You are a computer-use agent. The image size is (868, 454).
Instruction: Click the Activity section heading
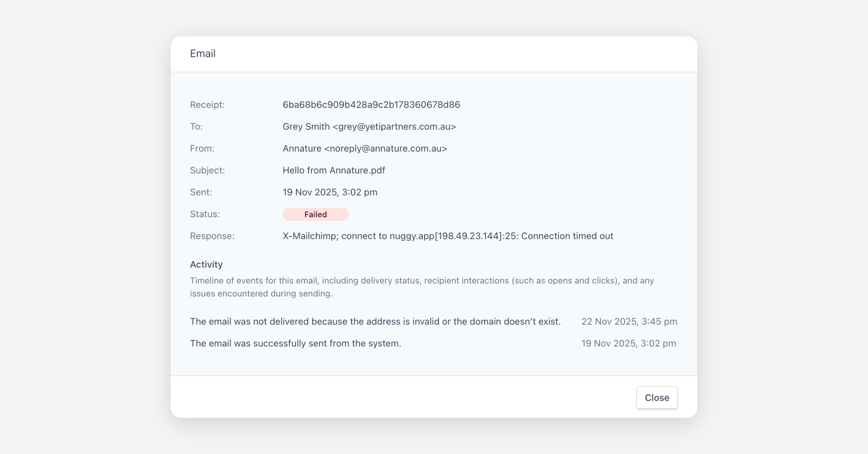[206, 264]
